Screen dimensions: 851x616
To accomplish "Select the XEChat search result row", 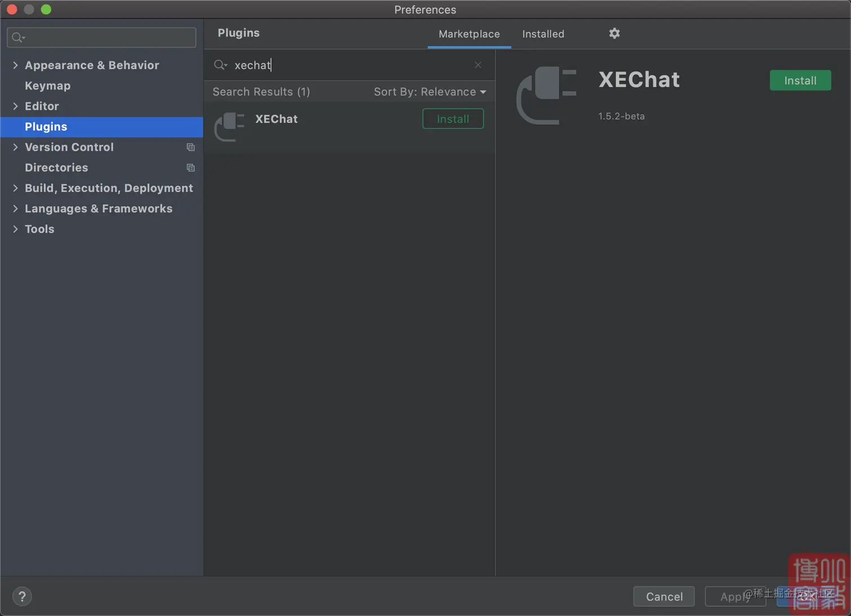I will tap(350, 127).
